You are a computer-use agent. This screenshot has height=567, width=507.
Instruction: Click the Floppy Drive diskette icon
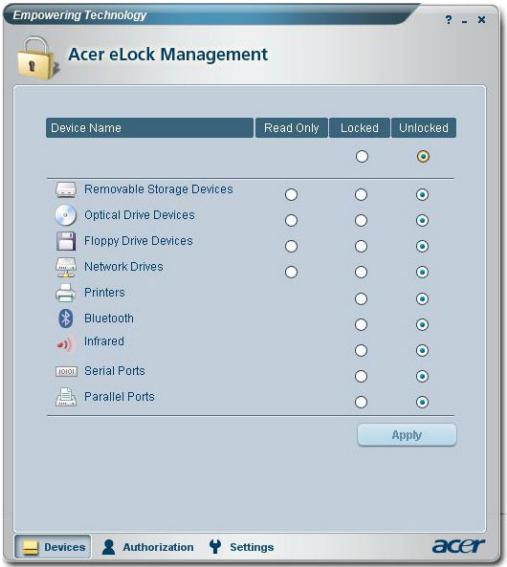click(66, 241)
